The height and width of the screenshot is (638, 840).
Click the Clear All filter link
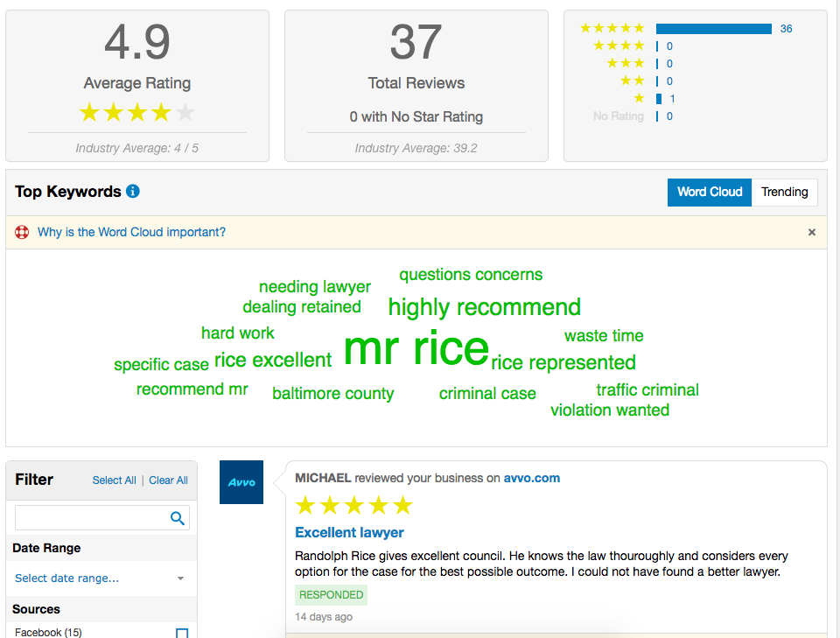point(168,480)
